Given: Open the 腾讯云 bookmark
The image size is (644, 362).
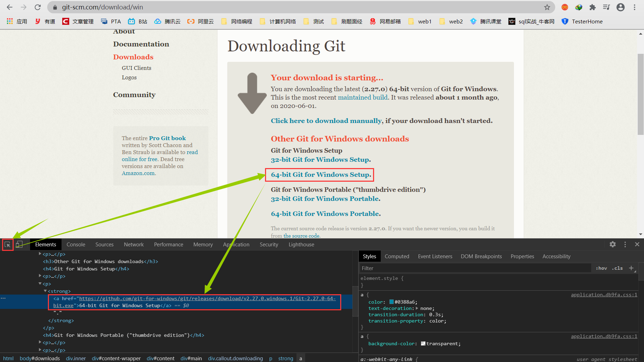Looking at the screenshot, I should pyautogui.click(x=167, y=21).
